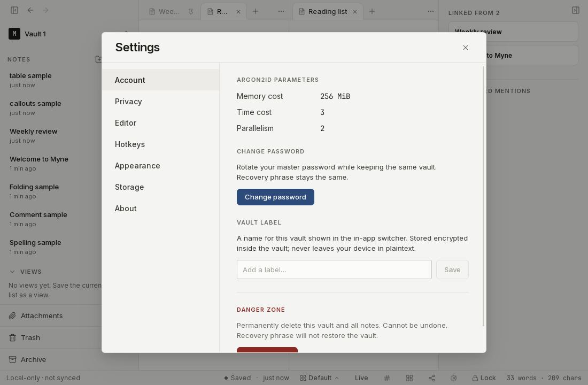Image resolution: width=588 pixels, height=385 pixels.
Task: Close the Settings dialog with the X
Action: (466, 48)
